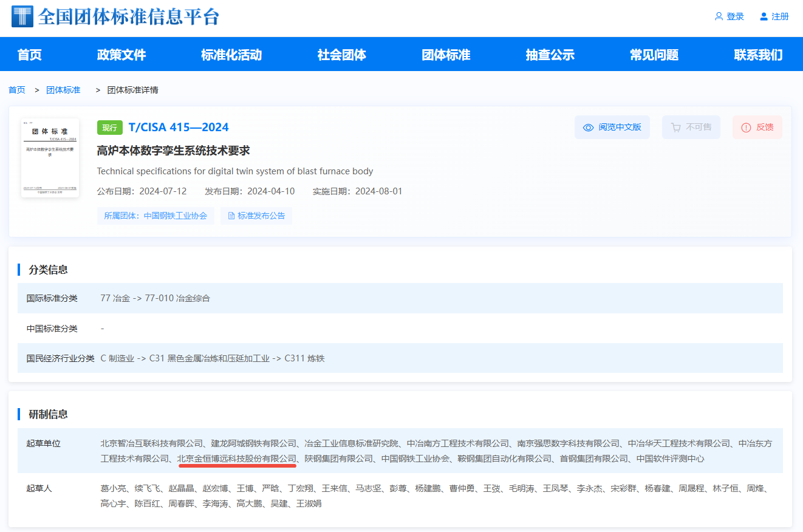
Task: Click the 阅览中文版 button
Action: pos(612,128)
